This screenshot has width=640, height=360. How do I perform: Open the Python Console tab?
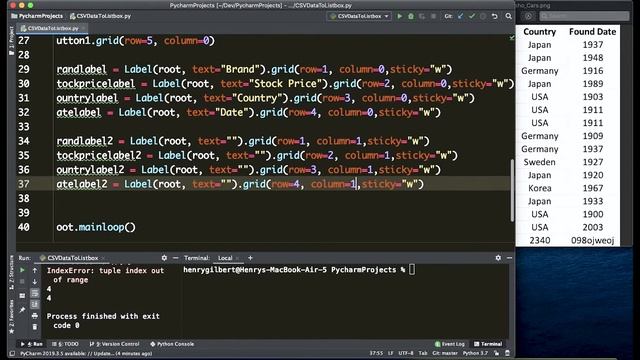click(x=172, y=344)
